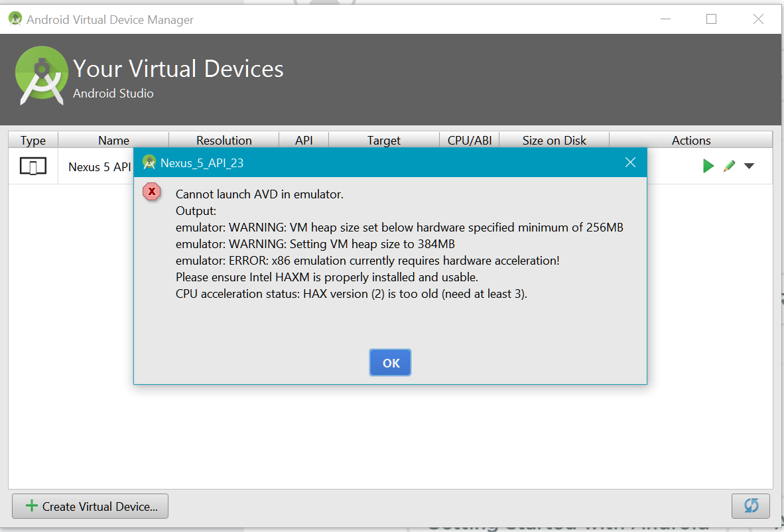Maximize the Android Virtual Device Manager window
Screen dimensions: 784x532
(712, 19)
